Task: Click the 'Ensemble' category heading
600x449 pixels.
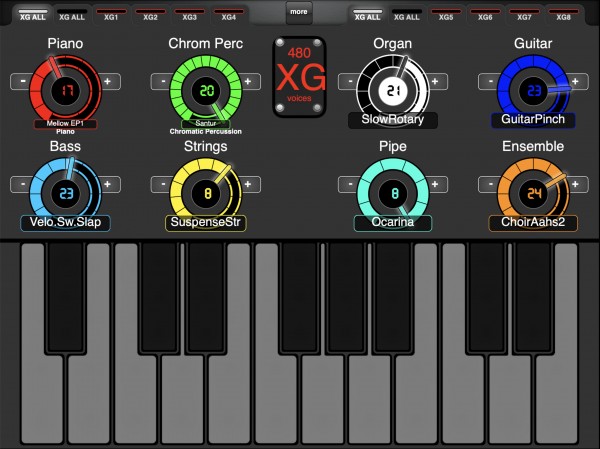Action: click(533, 146)
